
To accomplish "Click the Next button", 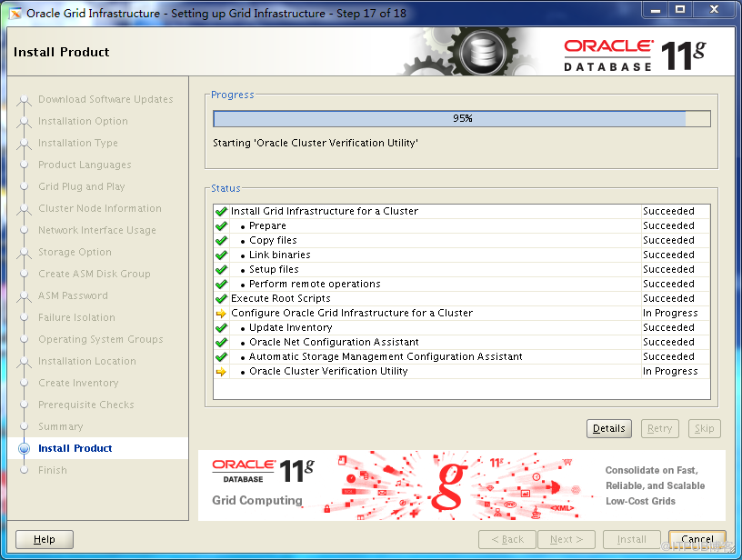I will coord(566,539).
